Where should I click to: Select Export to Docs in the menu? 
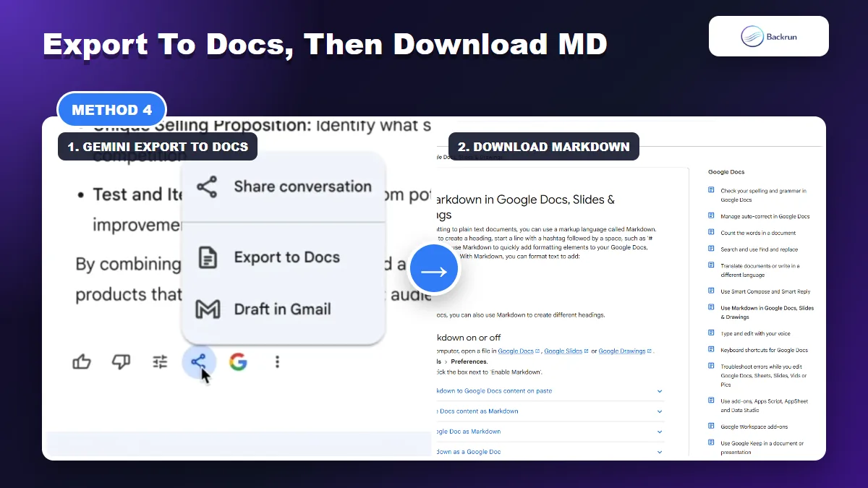pyautogui.click(x=284, y=257)
